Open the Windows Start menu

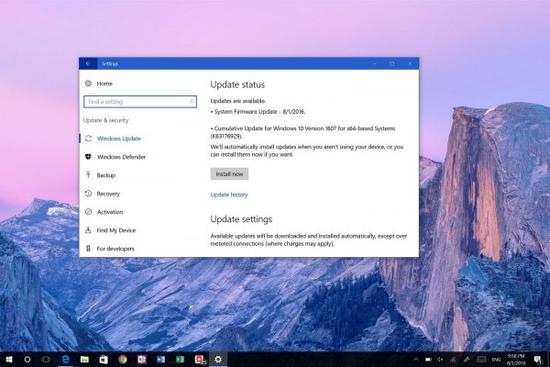tap(9, 359)
